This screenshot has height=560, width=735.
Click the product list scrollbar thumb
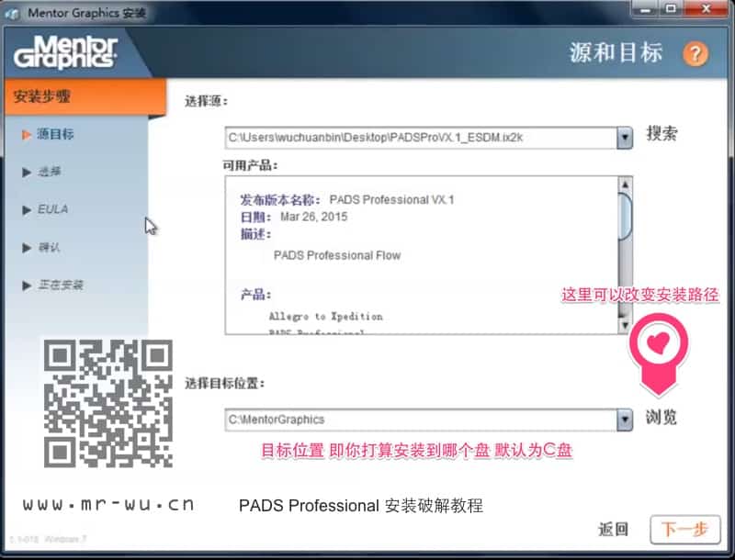coord(625,217)
